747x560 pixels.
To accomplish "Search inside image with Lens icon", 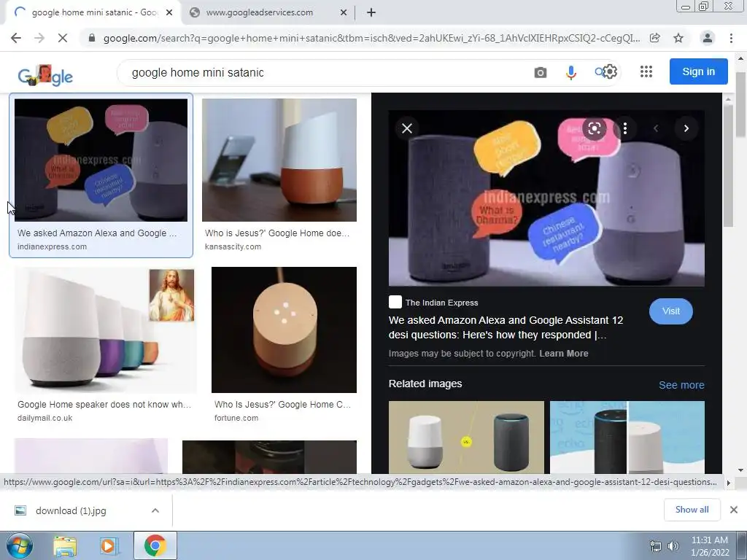I will 594,128.
